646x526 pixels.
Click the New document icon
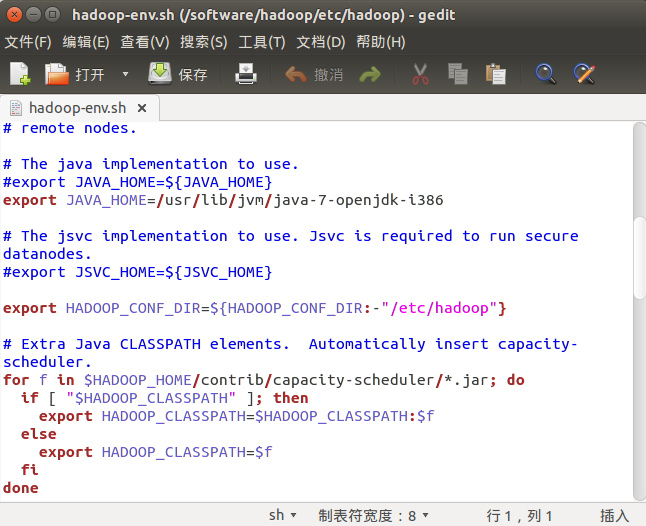point(21,74)
